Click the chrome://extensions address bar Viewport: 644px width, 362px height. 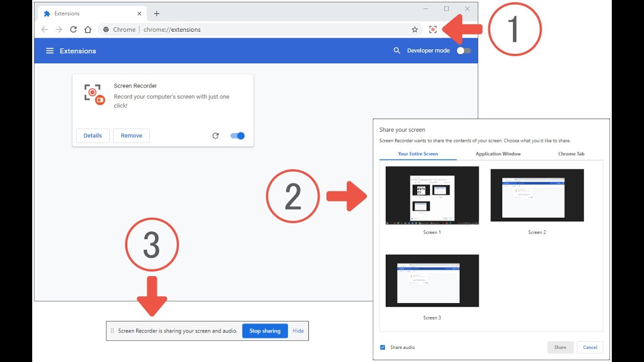click(x=262, y=30)
